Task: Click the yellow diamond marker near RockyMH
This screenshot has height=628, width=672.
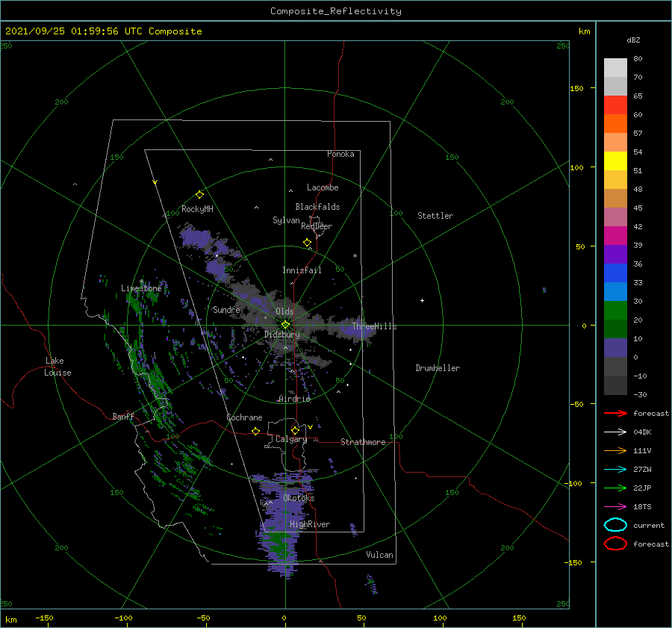Action: [x=199, y=195]
